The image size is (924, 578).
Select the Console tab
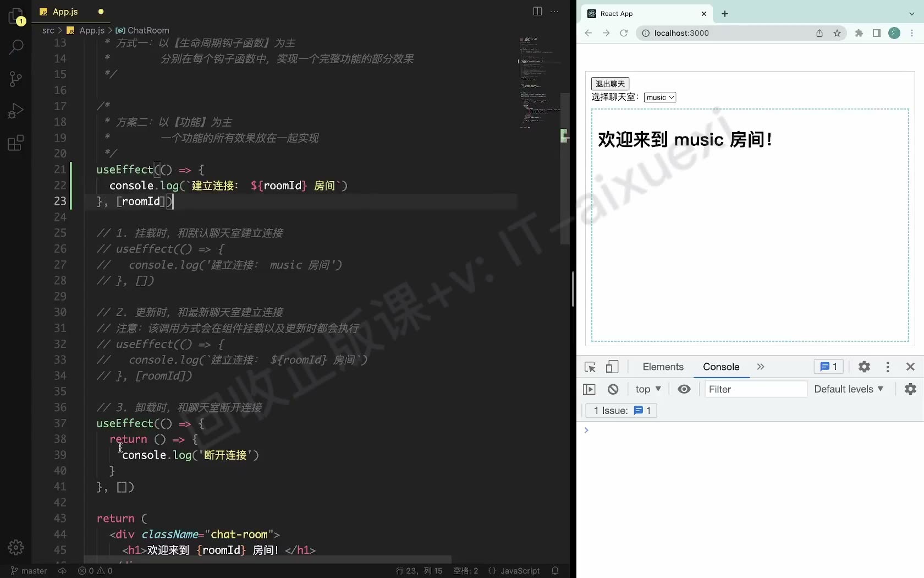(x=721, y=367)
